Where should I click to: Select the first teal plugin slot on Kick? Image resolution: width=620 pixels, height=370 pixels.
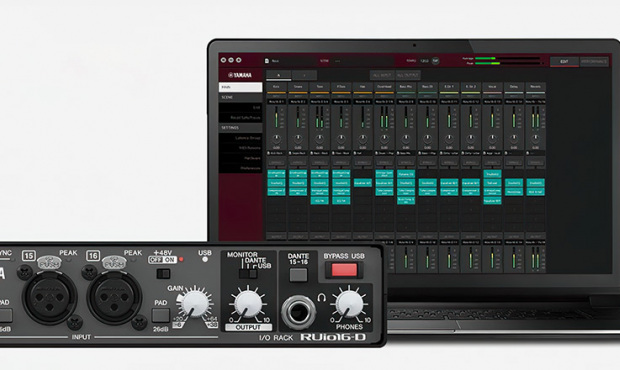pyautogui.click(x=276, y=174)
